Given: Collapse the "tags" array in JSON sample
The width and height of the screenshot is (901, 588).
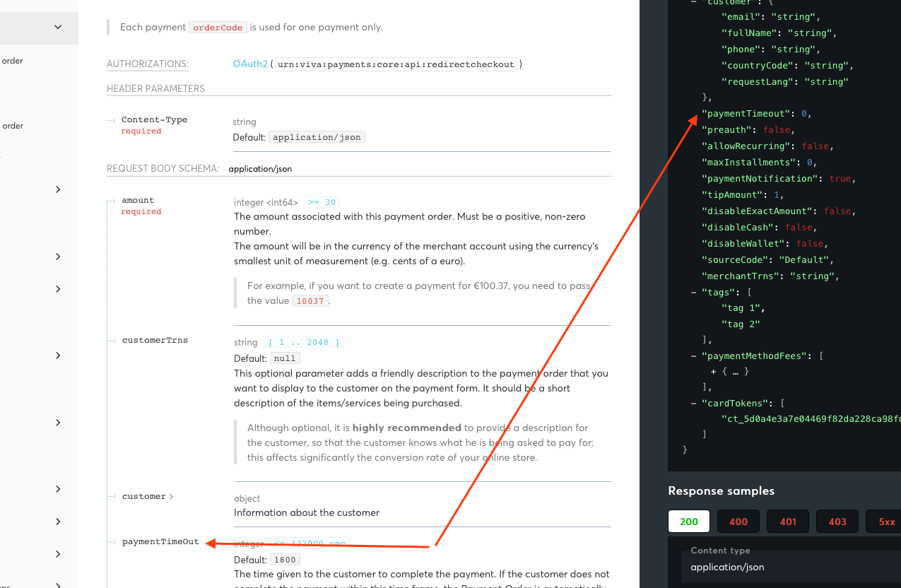Looking at the screenshot, I should (x=694, y=293).
